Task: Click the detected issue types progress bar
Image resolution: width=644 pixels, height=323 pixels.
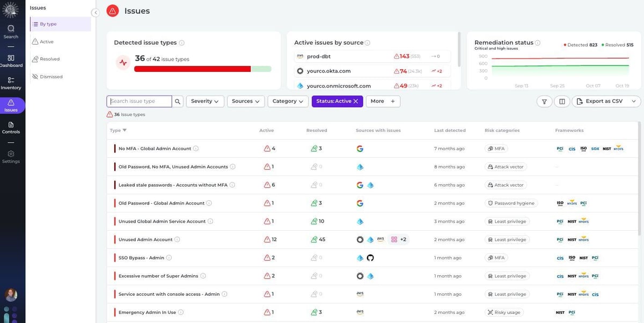Action: tap(202, 69)
